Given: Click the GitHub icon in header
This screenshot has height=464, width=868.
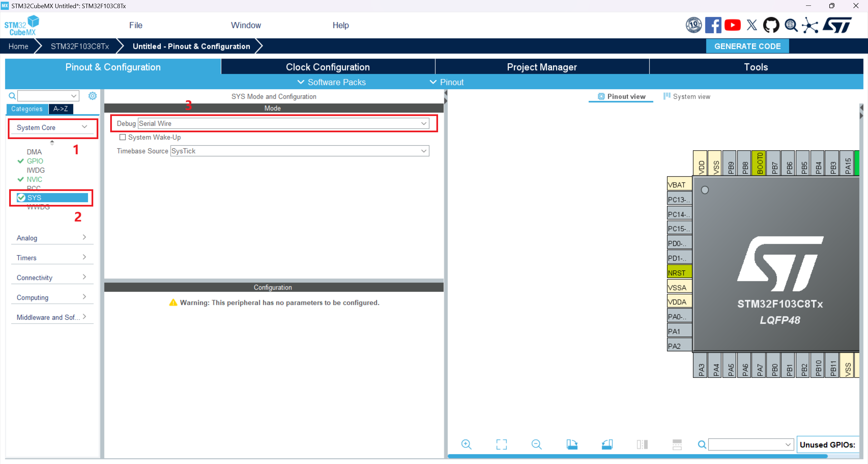Looking at the screenshot, I should coord(771,25).
